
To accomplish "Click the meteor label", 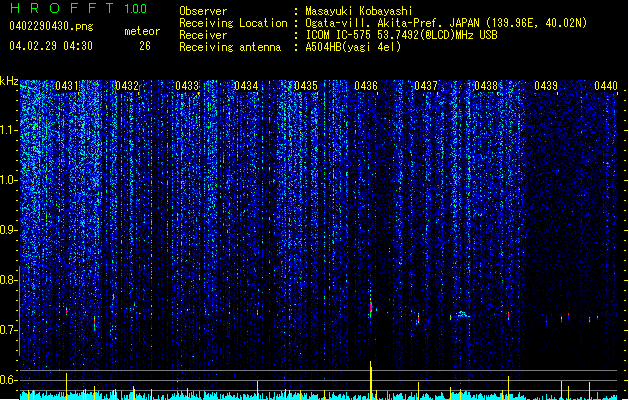I will pos(142,31).
